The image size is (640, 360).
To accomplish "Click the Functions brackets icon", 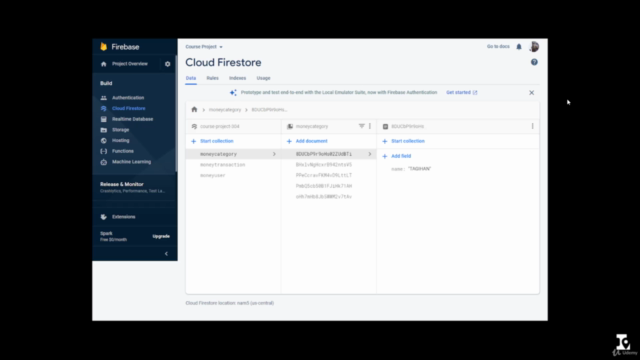I will [104, 151].
